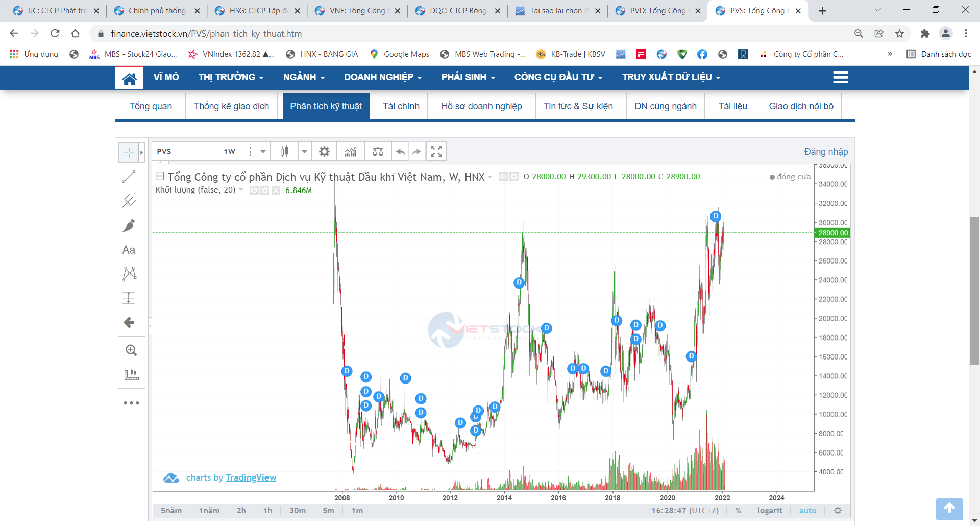Open more drawing tools ellipsis
The height and width of the screenshot is (526, 980).
coord(131,403)
